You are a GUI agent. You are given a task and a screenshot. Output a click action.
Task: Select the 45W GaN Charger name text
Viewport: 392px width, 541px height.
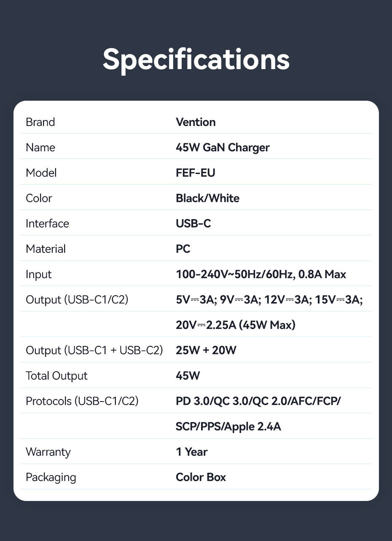pyautogui.click(x=223, y=147)
